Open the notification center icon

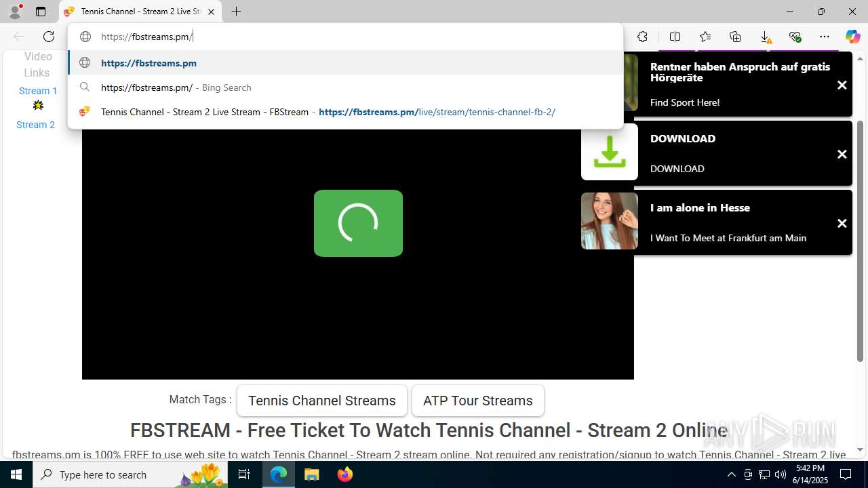pyautogui.click(x=846, y=474)
